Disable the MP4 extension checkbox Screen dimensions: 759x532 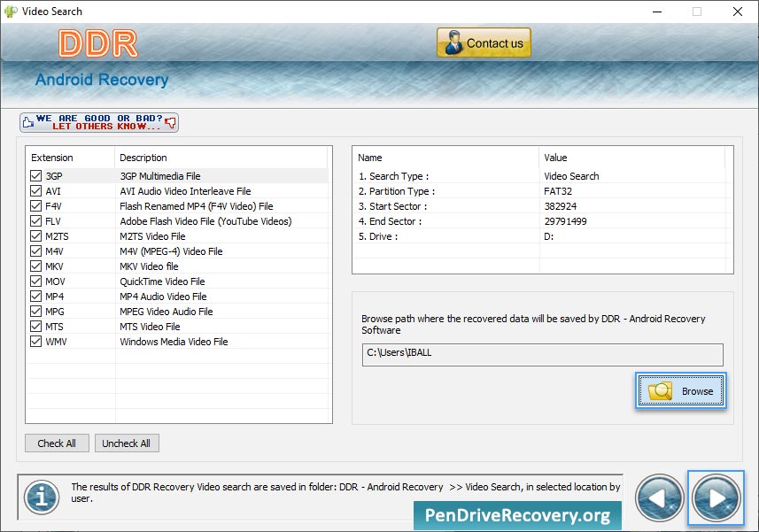coord(35,296)
